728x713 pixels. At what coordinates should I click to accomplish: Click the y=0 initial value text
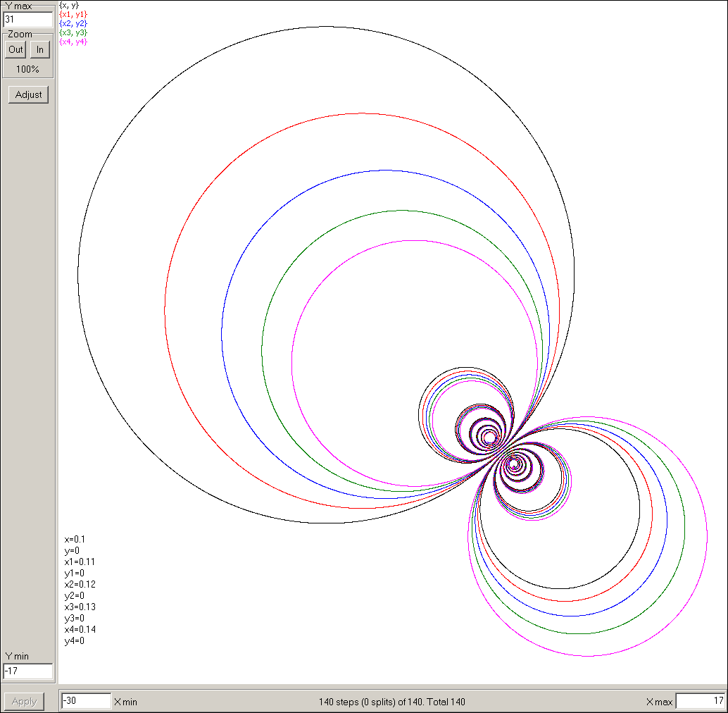point(72,551)
